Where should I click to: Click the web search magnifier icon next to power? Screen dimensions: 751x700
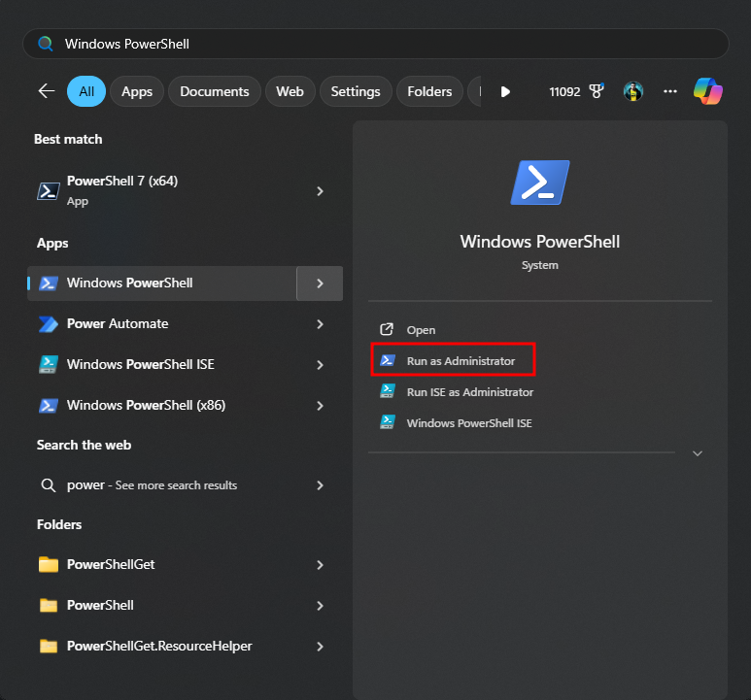coord(48,485)
